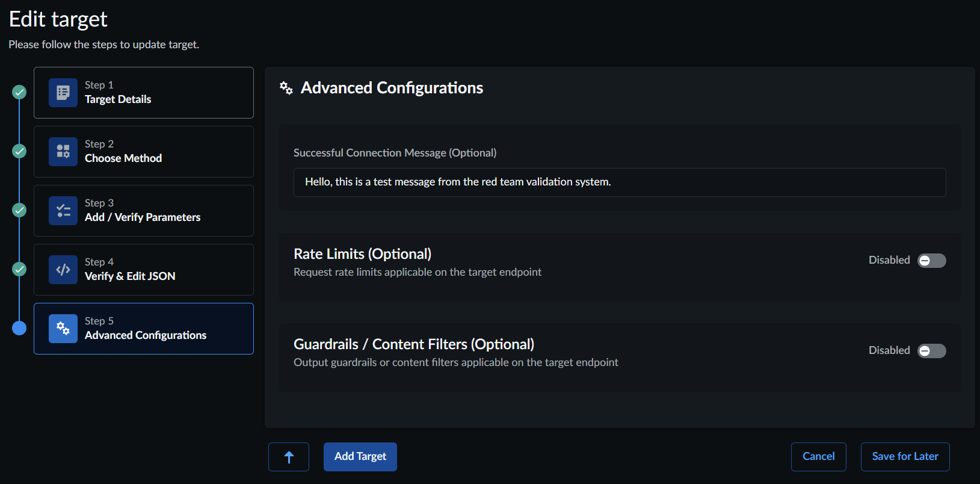This screenshot has height=484, width=980.
Task: Click the Verify & Edit JSON code icon
Action: (63, 270)
